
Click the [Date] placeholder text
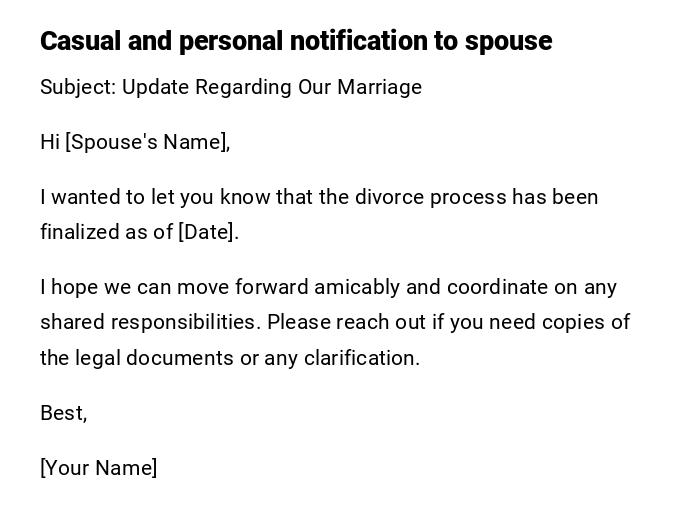(207, 232)
